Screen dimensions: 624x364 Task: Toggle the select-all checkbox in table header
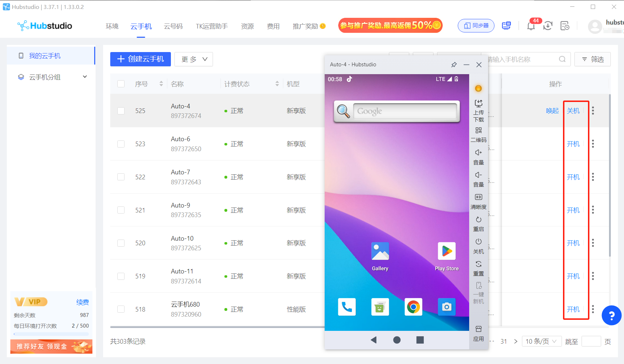[x=121, y=84]
